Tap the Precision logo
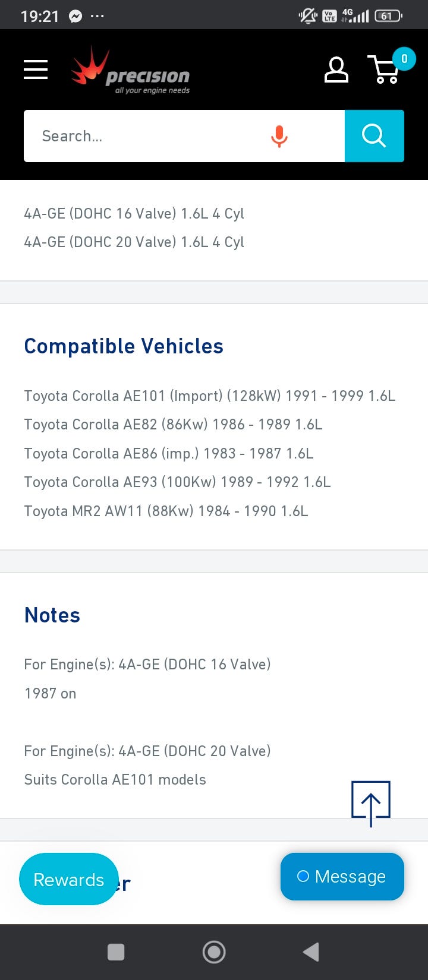This screenshot has width=428, height=980. (x=131, y=72)
